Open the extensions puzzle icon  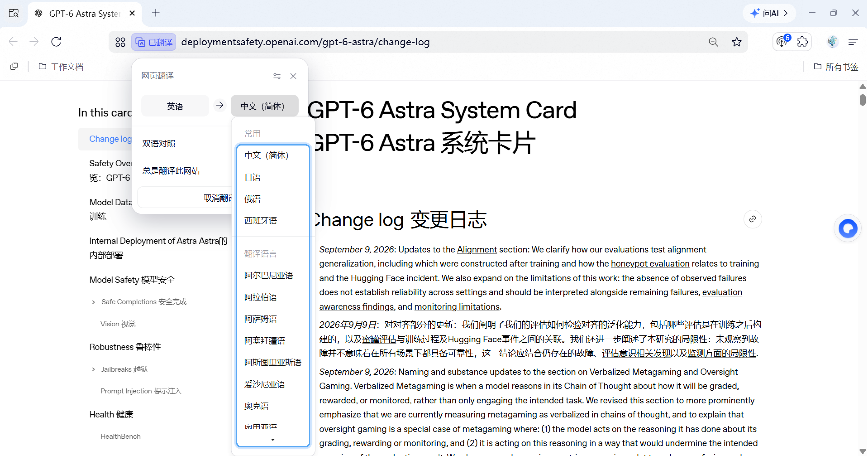pos(803,42)
